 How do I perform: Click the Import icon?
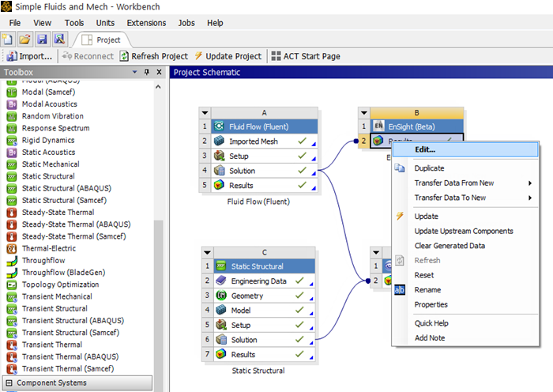pyautogui.click(x=12, y=56)
